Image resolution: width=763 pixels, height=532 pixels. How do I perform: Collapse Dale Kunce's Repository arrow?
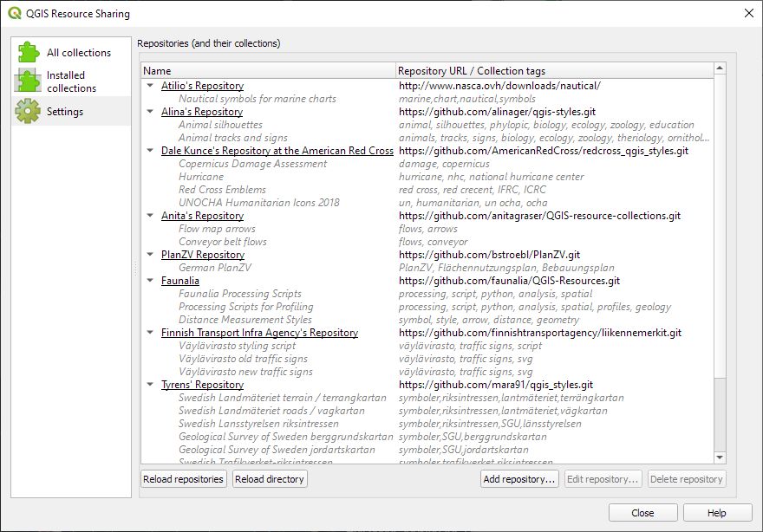click(x=151, y=151)
